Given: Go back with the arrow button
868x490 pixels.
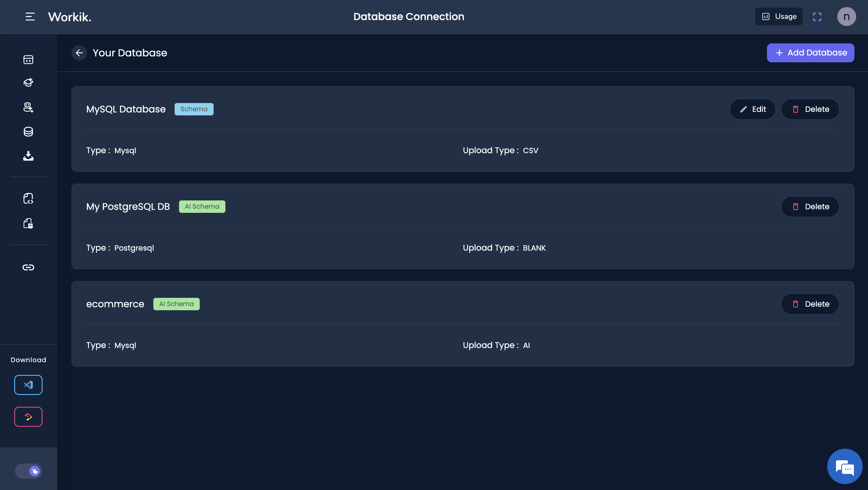Looking at the screenshot, I should point(79,53).
